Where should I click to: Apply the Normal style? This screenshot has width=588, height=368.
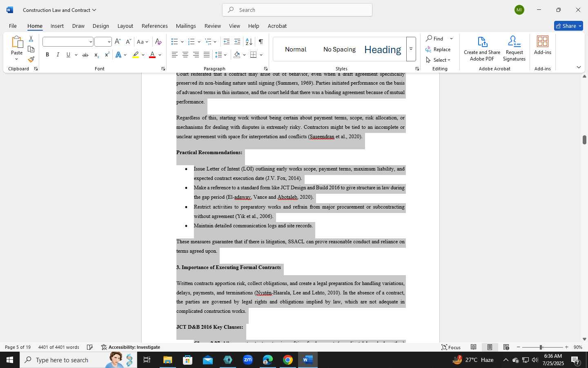(296, 49)
